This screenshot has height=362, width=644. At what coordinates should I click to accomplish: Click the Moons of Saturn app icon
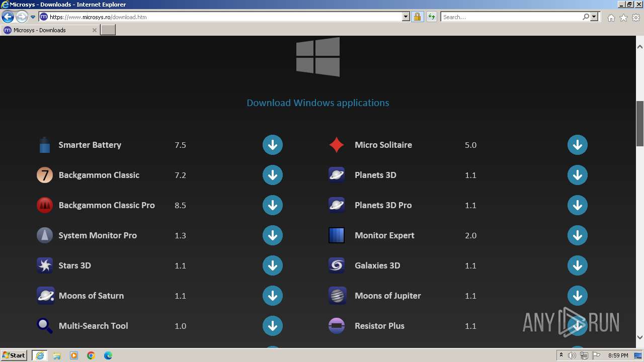click(x=45, y=296)
